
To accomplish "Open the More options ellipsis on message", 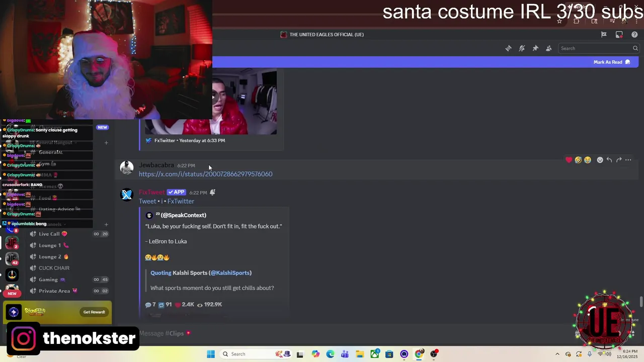I will pos(628,160).
